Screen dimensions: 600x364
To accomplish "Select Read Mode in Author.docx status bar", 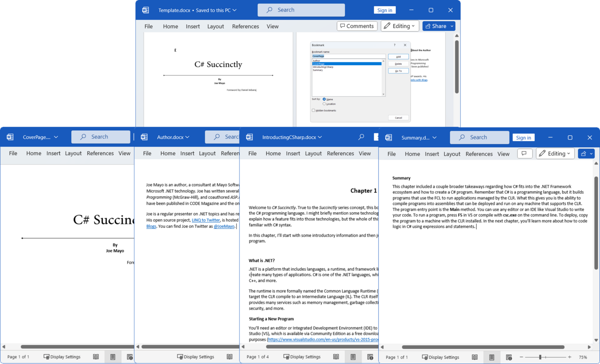I will pos(230,357).
